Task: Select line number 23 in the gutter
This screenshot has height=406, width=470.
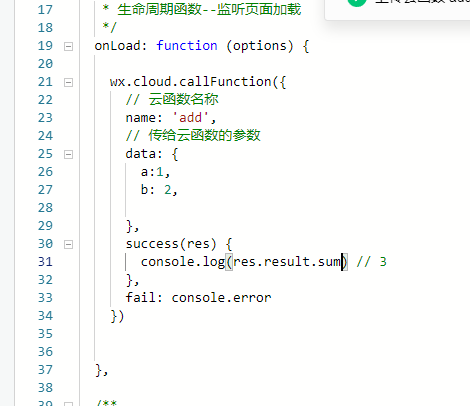Action: click(x=45, y=118)
